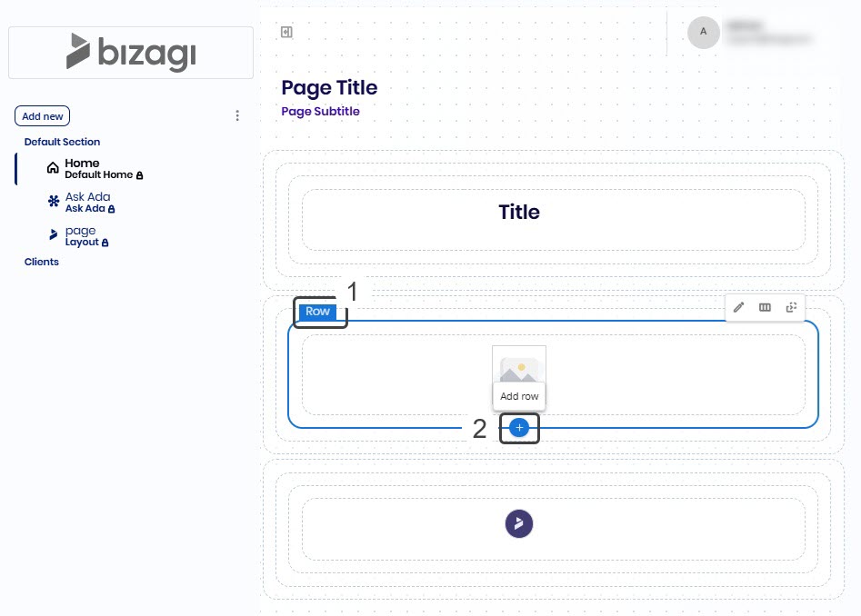Click the pencil edit icon on row toolbar
Viewport: 861px width, 616px height.
pos(739,307)
